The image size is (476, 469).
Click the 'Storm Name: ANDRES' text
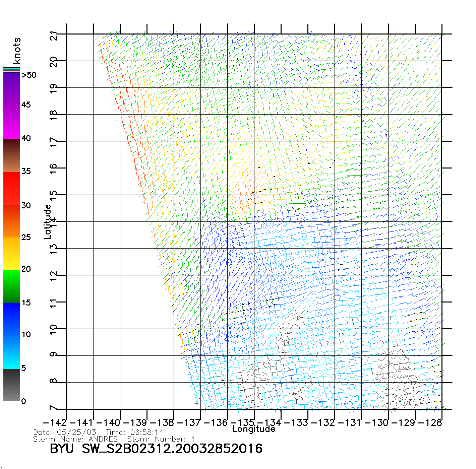[x=75, y=439]
